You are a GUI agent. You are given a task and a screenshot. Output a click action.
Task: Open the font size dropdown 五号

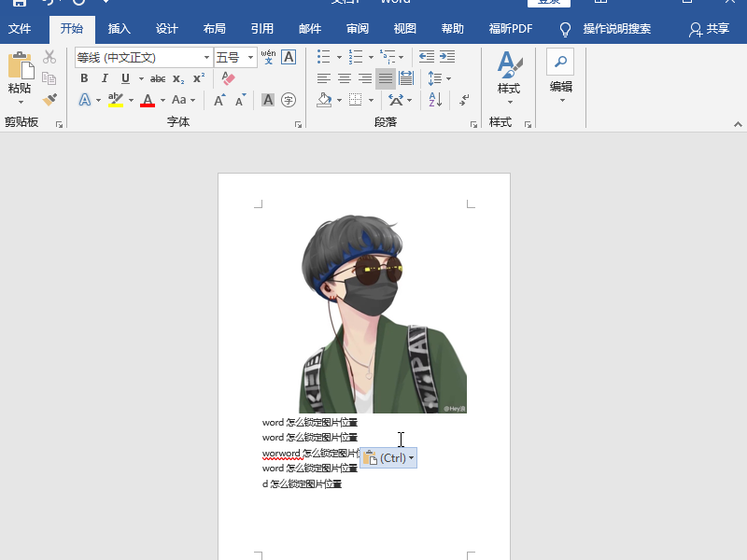pos(250,58)
